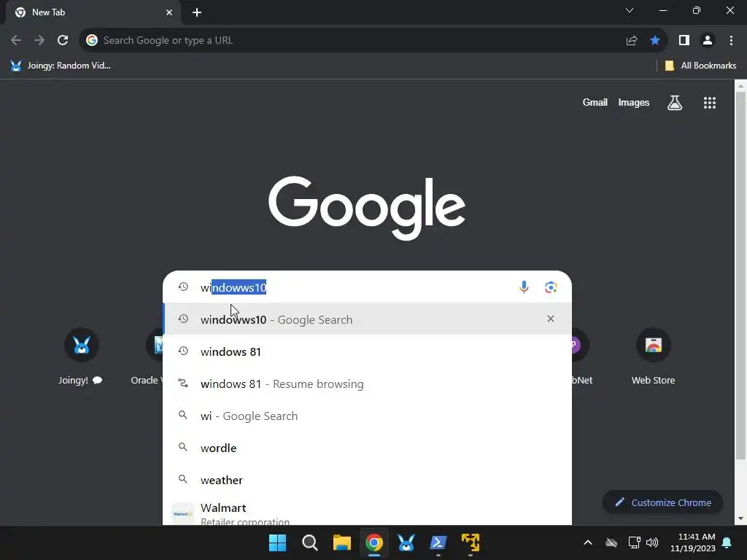Open Joingy bookmark in bookmarks bar
Viewport: 747px width, 560px height.
tap(61, 66)
